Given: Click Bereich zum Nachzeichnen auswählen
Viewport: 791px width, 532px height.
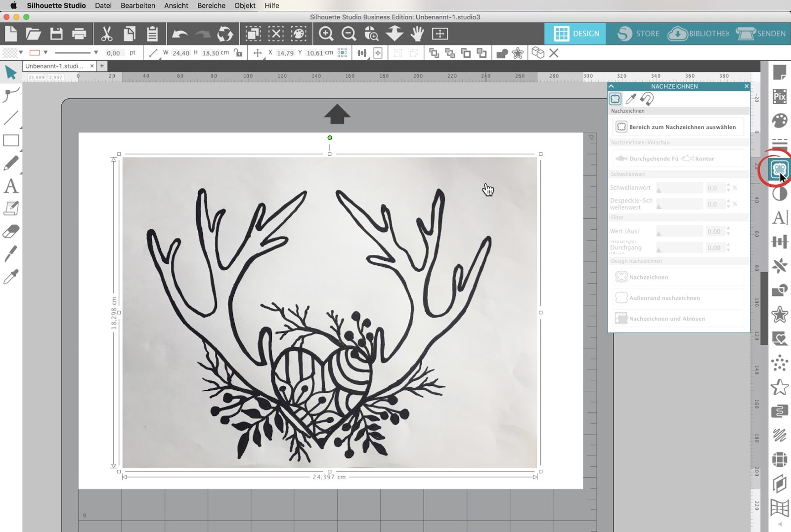Looking at the screenshot, I should click(678, 127).
